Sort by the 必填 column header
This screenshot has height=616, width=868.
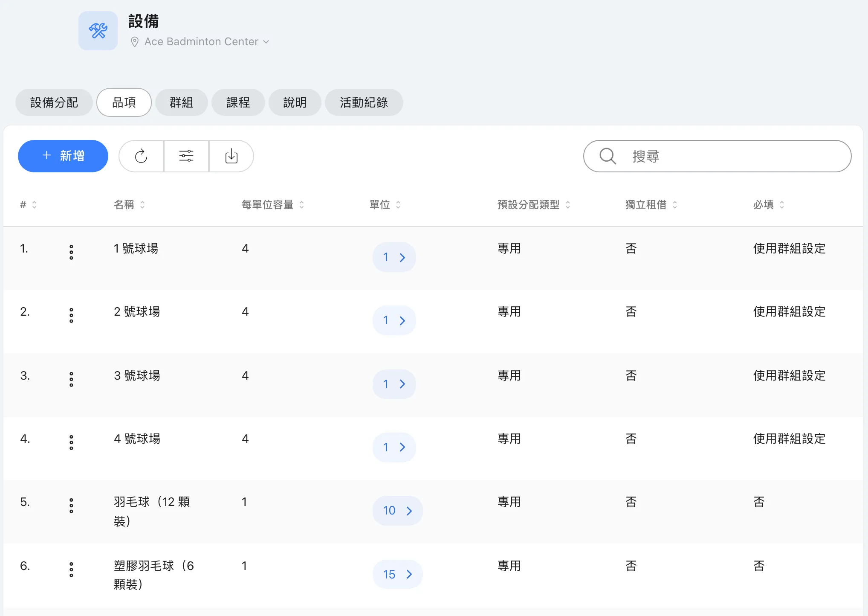(x=769, y=205)
